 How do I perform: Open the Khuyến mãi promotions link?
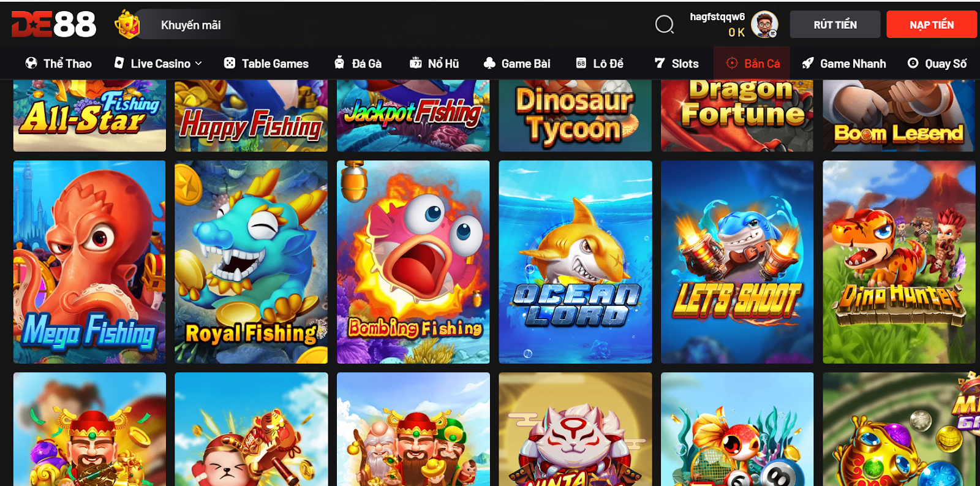tap(190, 25)
